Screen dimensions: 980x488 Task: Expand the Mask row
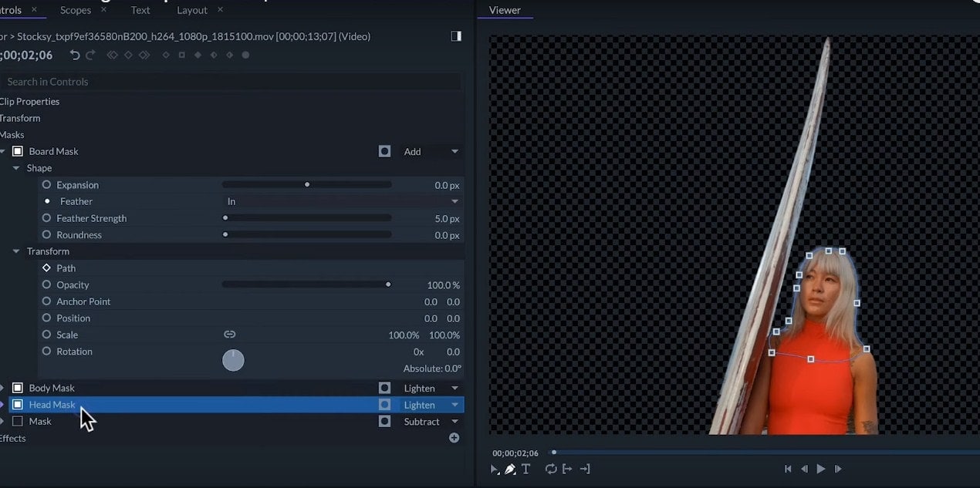[2, 422]
